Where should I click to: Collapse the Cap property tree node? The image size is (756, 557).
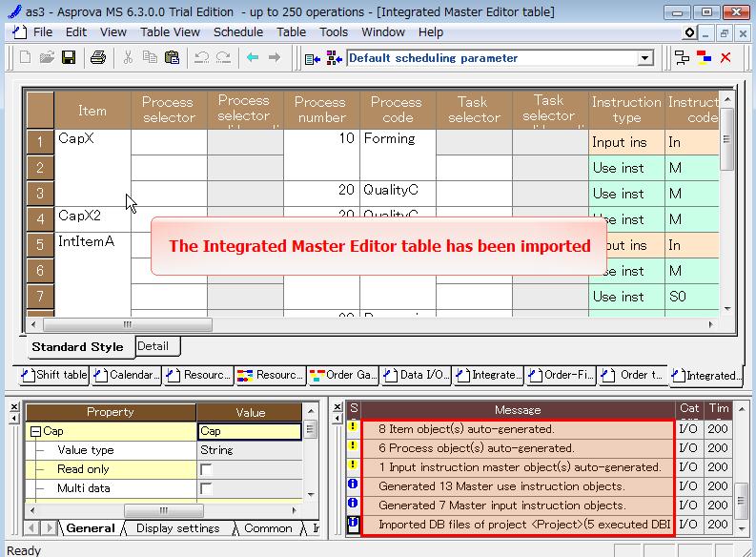pos(35,431)
